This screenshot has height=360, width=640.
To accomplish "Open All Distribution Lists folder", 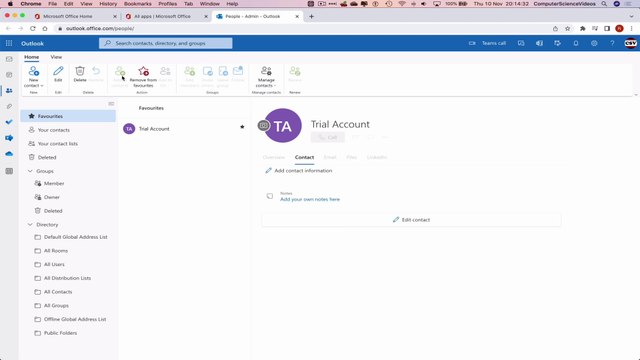I will coord(68,278).
